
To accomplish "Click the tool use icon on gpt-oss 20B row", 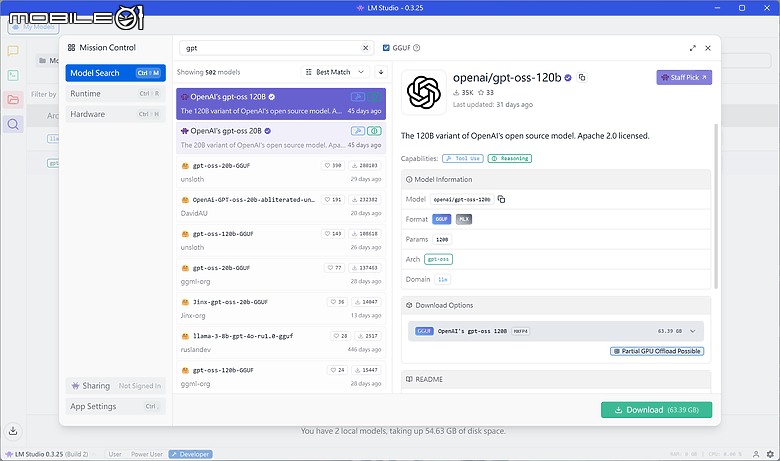I will 358,131.
